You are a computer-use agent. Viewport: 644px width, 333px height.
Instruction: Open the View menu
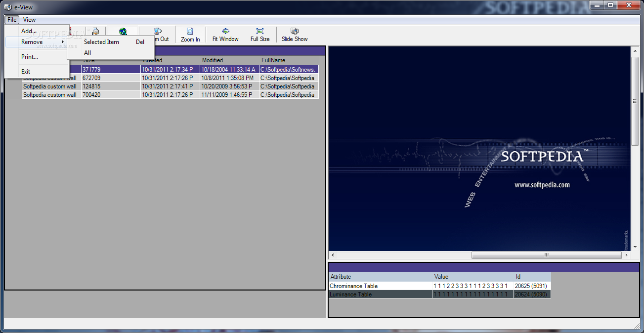pyautogui.click(x=29, y=20)
